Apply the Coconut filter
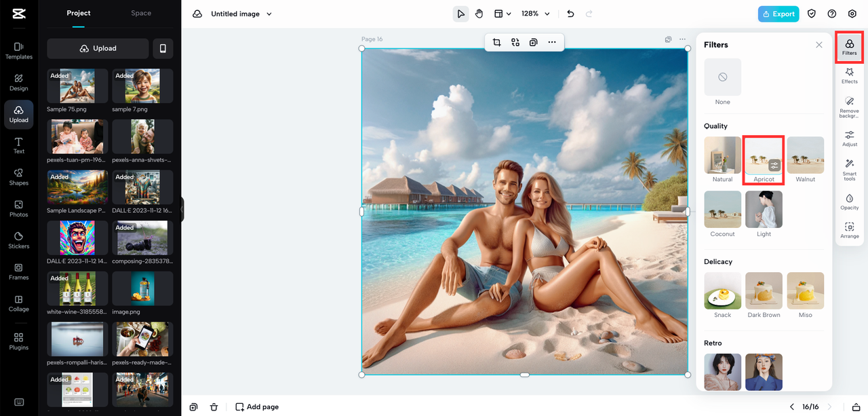Viewport: 868px width, 416px height. pyautogui.click(x=723, y=209)
